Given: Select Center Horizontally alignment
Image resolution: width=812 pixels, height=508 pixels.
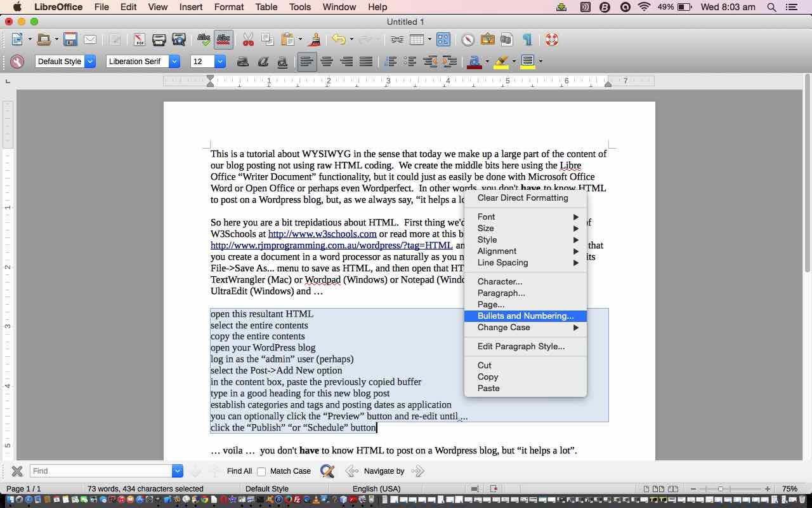Looking at the screenshot, I should coord(327,62).
